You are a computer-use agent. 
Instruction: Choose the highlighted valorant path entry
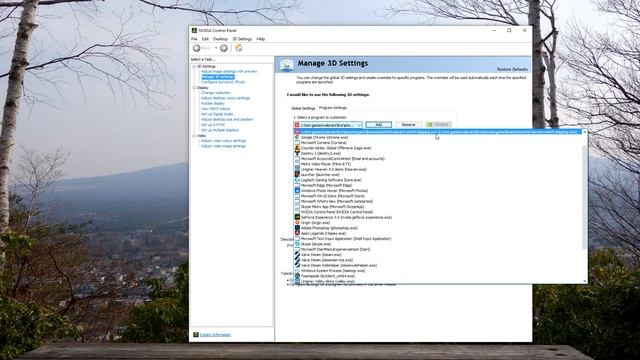pyautogui.click(x=438, y=132)
